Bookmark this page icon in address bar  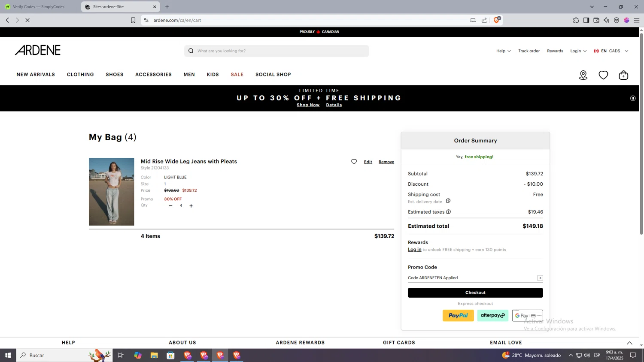click(133, 20)
